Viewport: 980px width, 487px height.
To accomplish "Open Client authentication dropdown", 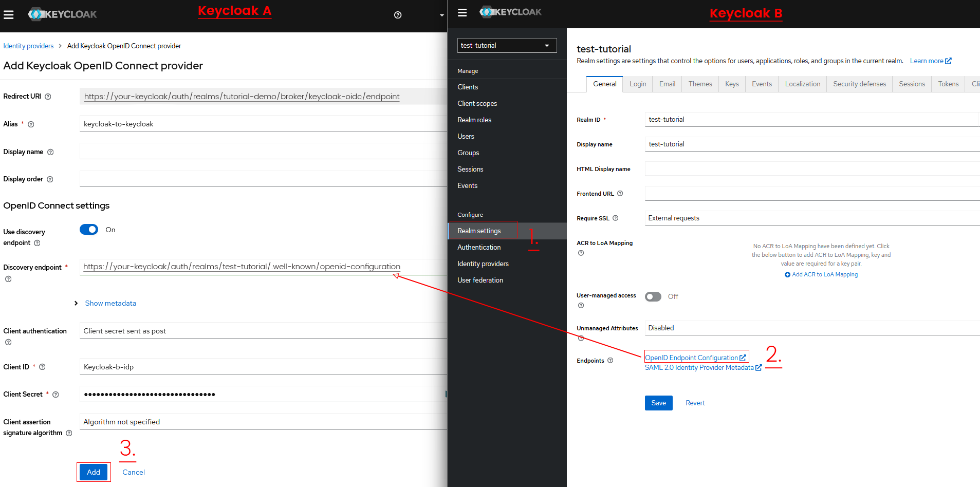I will pos(263,331).
